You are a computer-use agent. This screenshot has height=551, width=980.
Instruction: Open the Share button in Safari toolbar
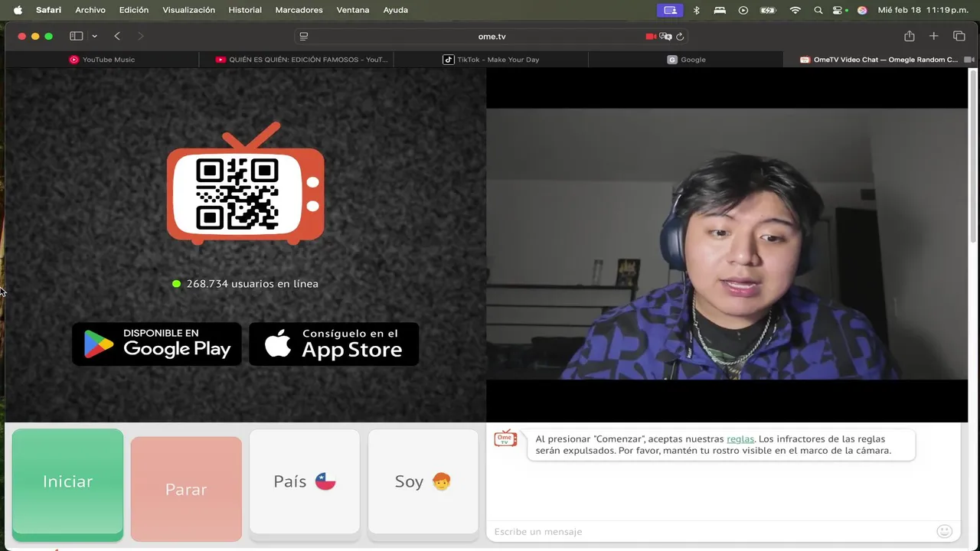(909, 36)
